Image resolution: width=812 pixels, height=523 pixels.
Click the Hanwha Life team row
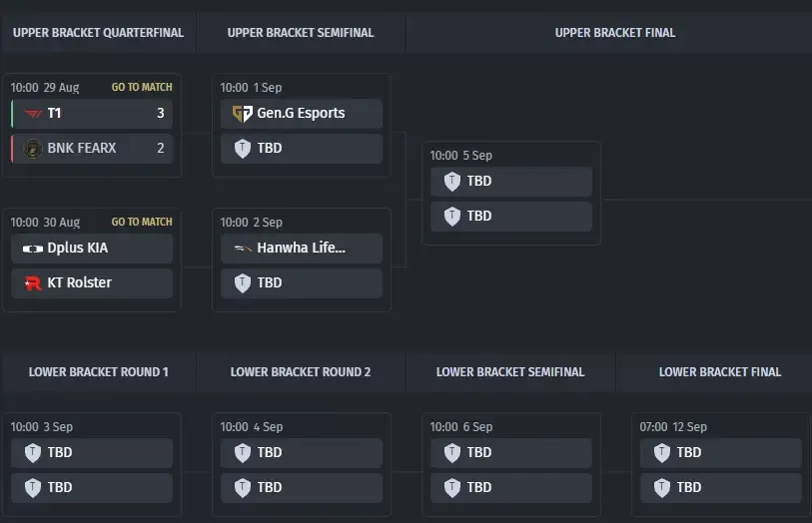[302, 249]
